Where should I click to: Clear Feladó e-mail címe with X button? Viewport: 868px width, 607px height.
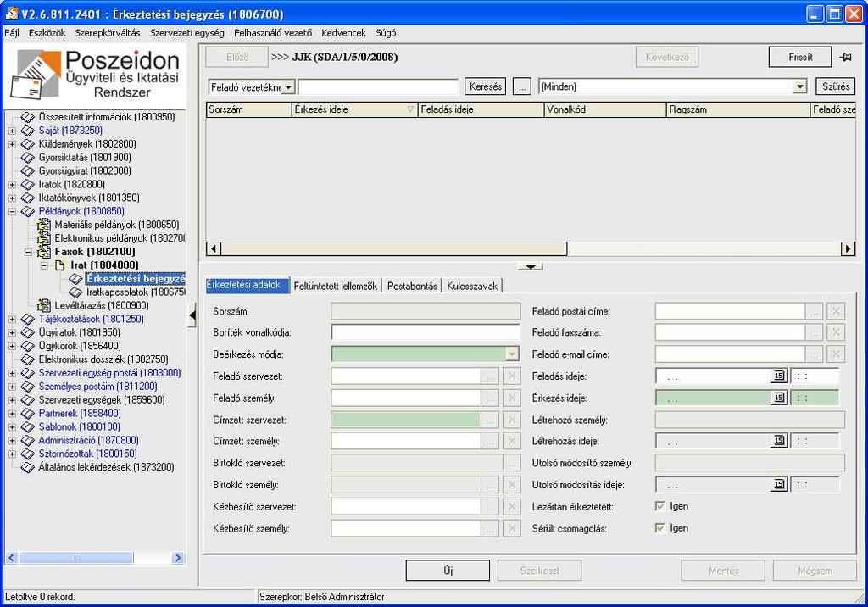(x=836, y=354)
